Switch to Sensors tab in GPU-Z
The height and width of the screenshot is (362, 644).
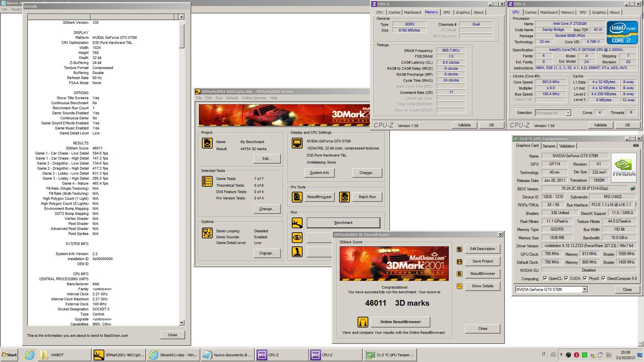click(549, 146)
